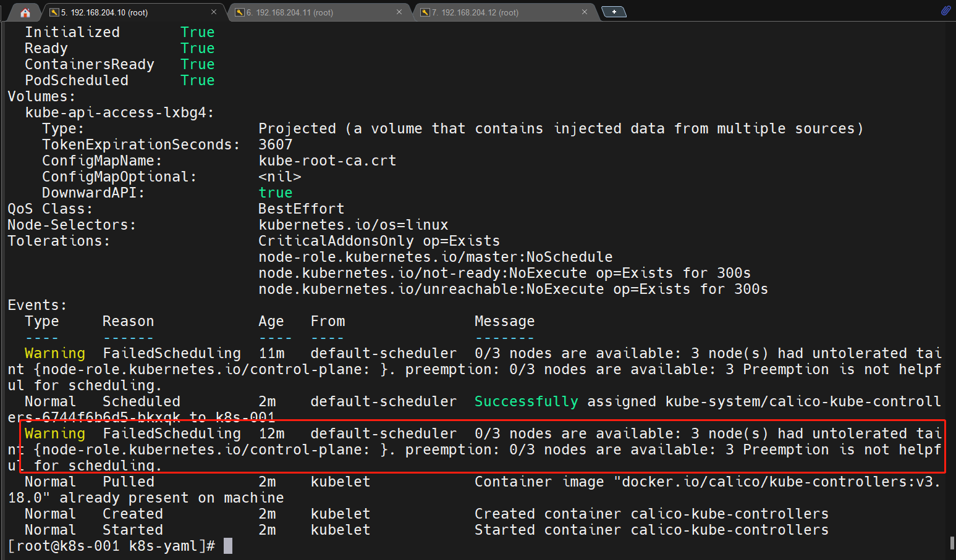Click the not-ready:NoExecute toleration line
Image resolution: width=956 pixels, height=560 pixels.
click(505, 273)
